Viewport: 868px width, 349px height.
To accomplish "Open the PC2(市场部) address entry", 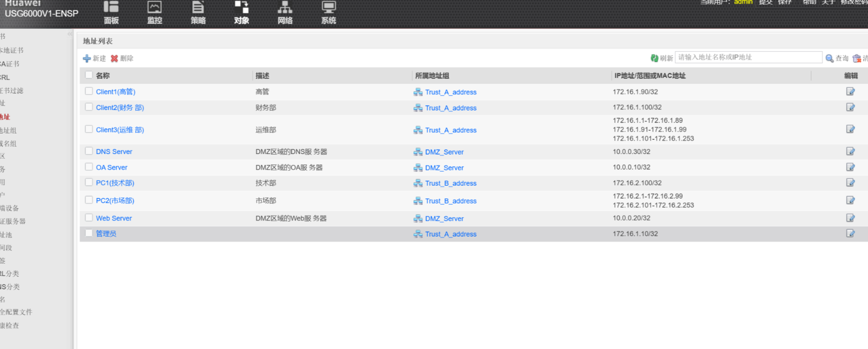I will [115, 201].
